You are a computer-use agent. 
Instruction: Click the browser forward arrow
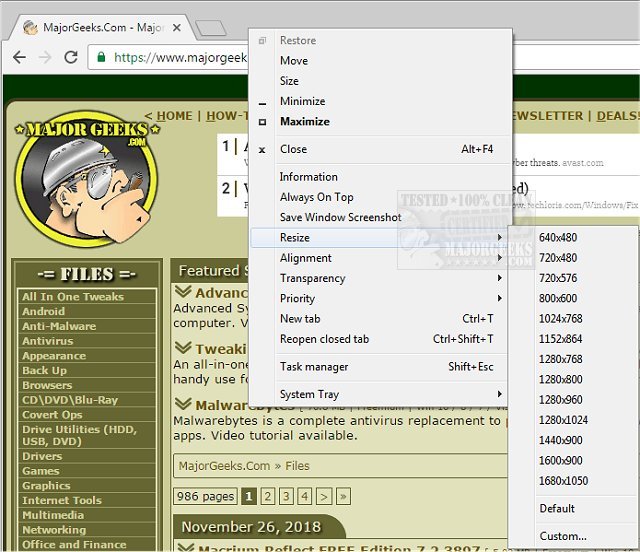[x=46, y=58]
